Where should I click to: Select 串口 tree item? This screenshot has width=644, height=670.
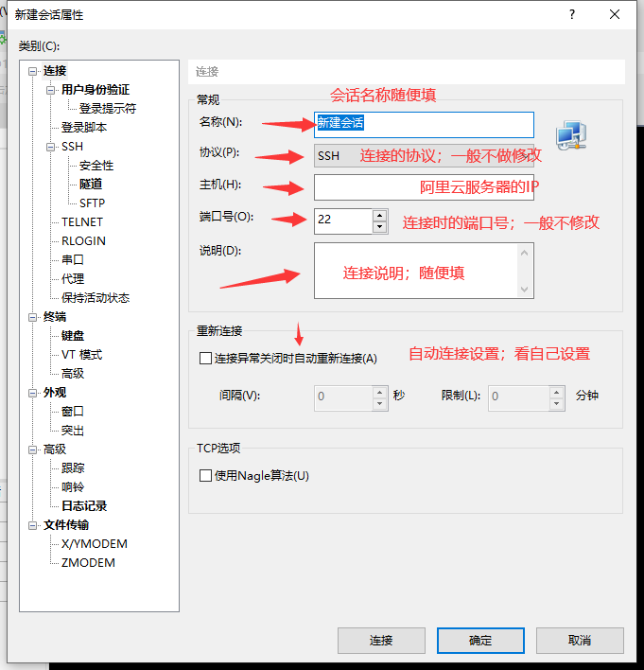pos(73,260)
